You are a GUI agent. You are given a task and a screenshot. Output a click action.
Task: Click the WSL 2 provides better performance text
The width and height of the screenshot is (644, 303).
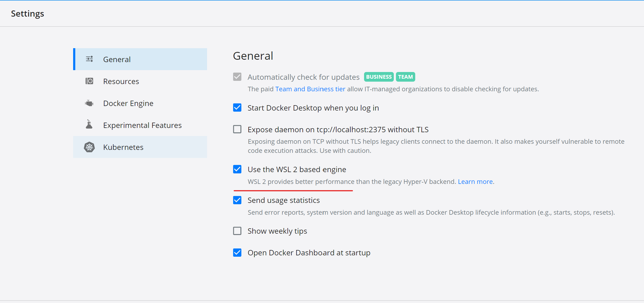(x=352, y=181)
